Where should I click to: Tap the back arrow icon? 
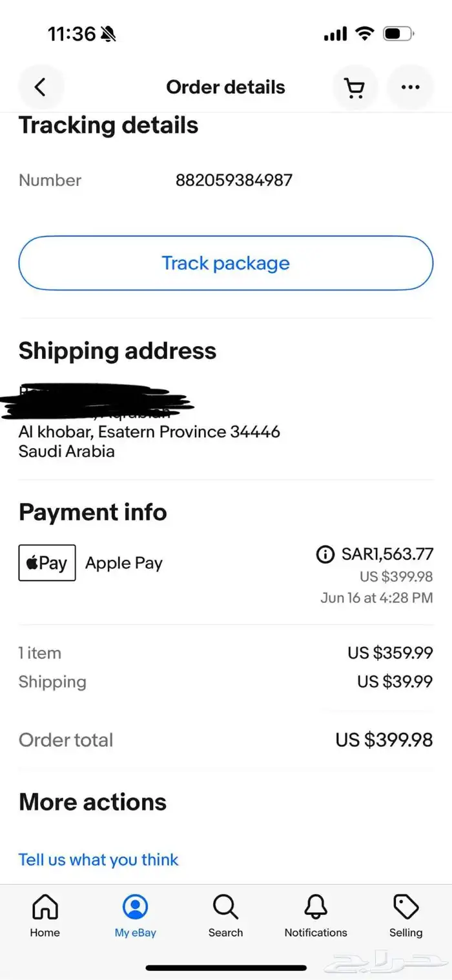(x=41, y=87)
